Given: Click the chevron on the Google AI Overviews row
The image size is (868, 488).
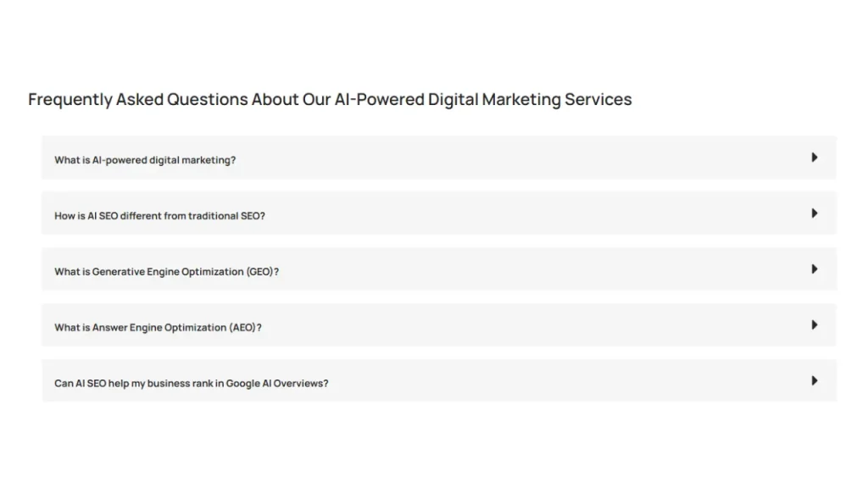Looking at the screenshot, I should pyautogui.click(x=815, y=380).
